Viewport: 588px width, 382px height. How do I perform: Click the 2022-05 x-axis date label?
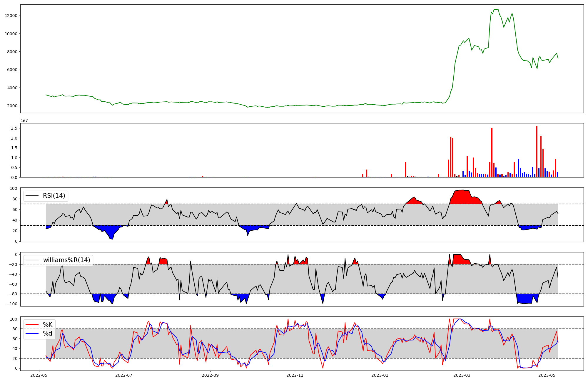point(39,375)
